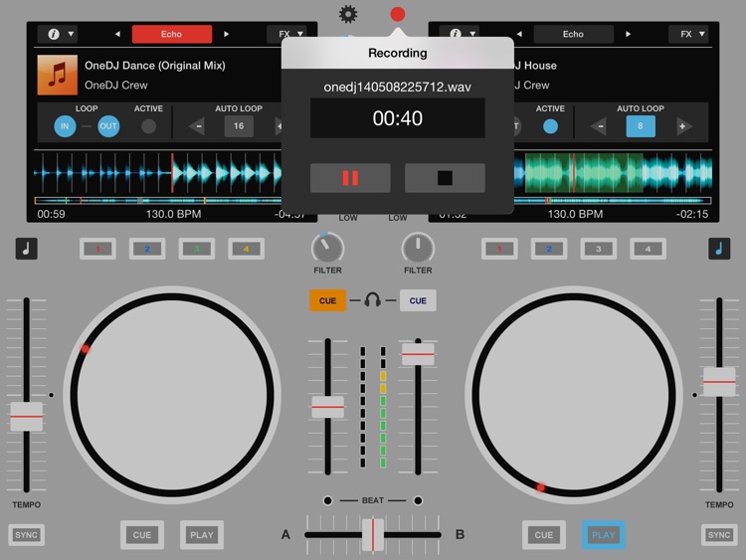Pause the recording in the Recording popup
This screenshot has width=746, height=560.
pyautogui.click(x=350, y=178)
